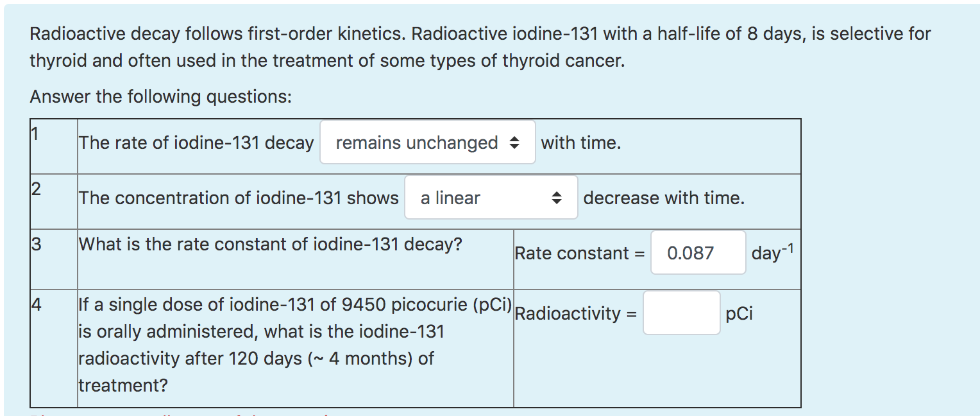
Task: Open the iodine-131 decay rate dropdown
Action: pos(427,143)
